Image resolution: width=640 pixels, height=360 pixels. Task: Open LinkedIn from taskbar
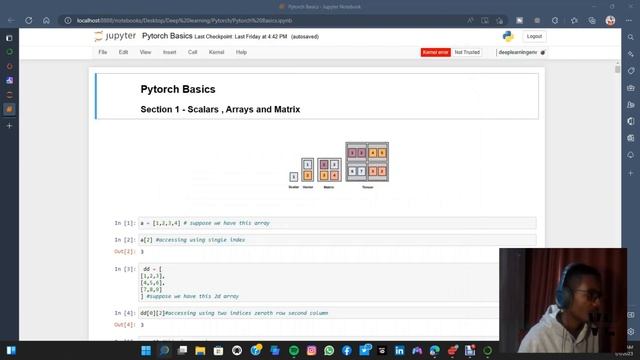pyautogui.click(x=399, y=351)
